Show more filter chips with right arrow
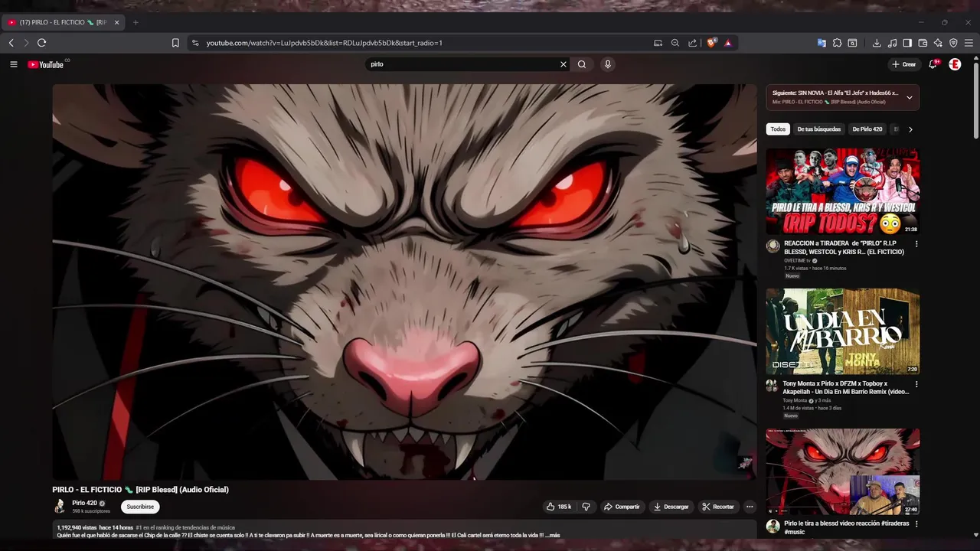 [910, 129]
